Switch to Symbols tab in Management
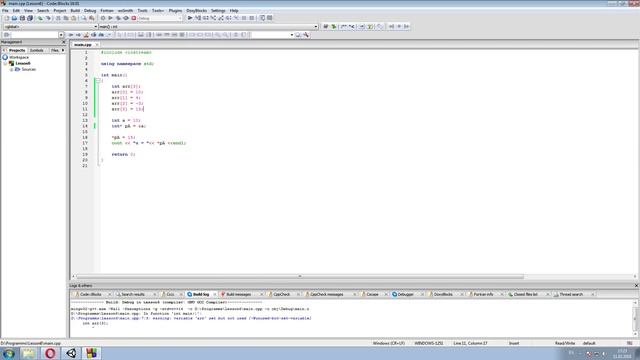 pos(37,50)
